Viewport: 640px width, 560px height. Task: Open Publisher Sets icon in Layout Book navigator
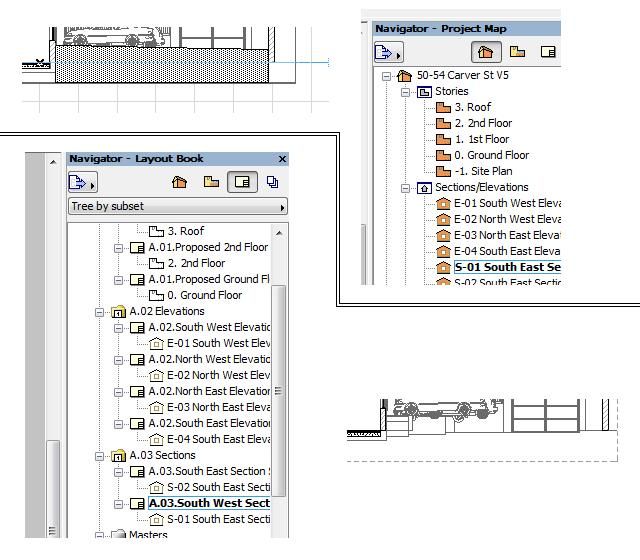click(x=272, y=182)
